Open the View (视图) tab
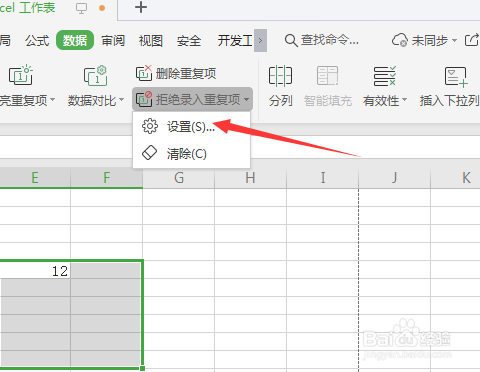The image size is (480, 372). 151,41
